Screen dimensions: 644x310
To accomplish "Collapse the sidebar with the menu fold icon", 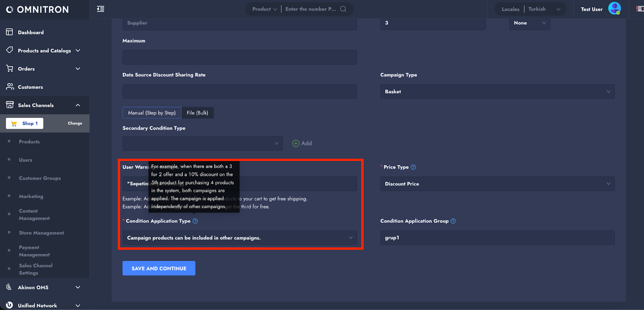I will point(101,9).
